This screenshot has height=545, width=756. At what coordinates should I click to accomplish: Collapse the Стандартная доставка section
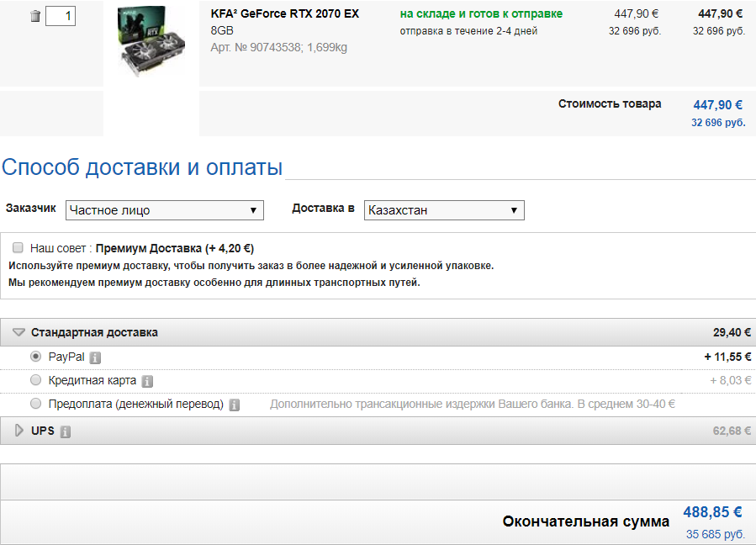click(x=19, y=332)
